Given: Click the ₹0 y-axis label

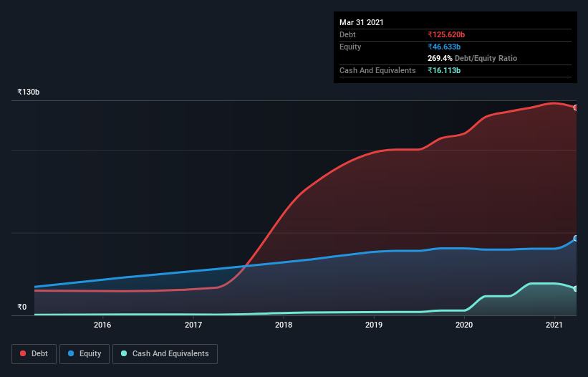Looking at the screenshot, I should click(x=22, y=307).
